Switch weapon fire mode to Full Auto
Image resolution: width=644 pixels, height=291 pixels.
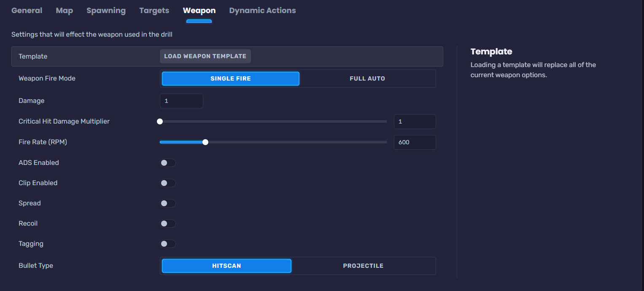367,78
